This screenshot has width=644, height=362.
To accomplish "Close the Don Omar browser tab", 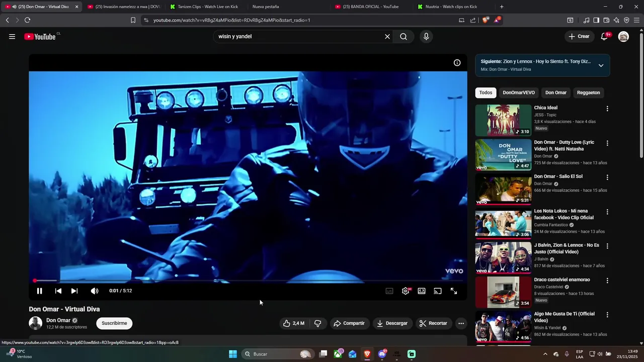I will 76,7.
